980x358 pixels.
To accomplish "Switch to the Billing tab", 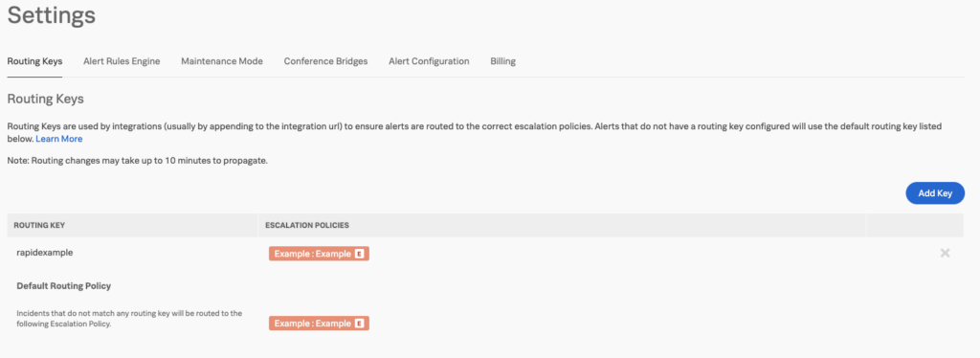I will (503, 61).
